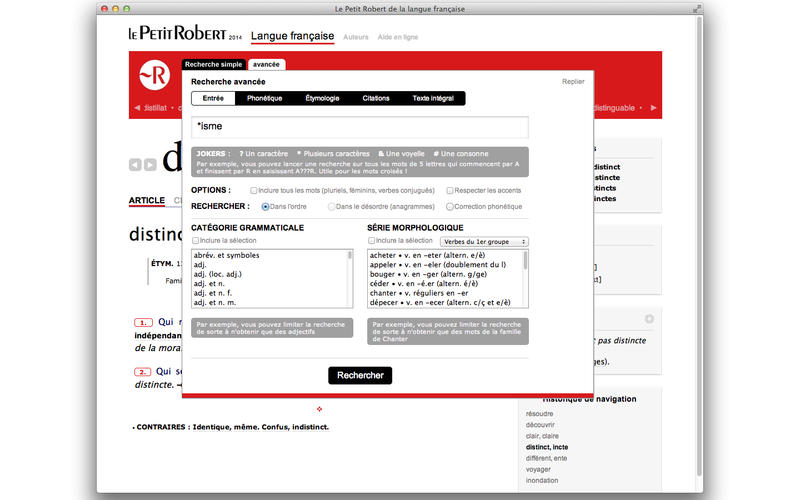Viewport: 800px width, 500px height.
Task: Check Inclure la sélection under Catégorie grammaticale
Action: point(195,240)
